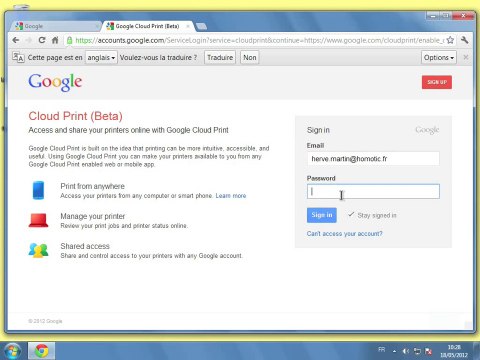Open the Windows Start menu
The width and height of the screenshot is (480, 360).
(12, 351)
